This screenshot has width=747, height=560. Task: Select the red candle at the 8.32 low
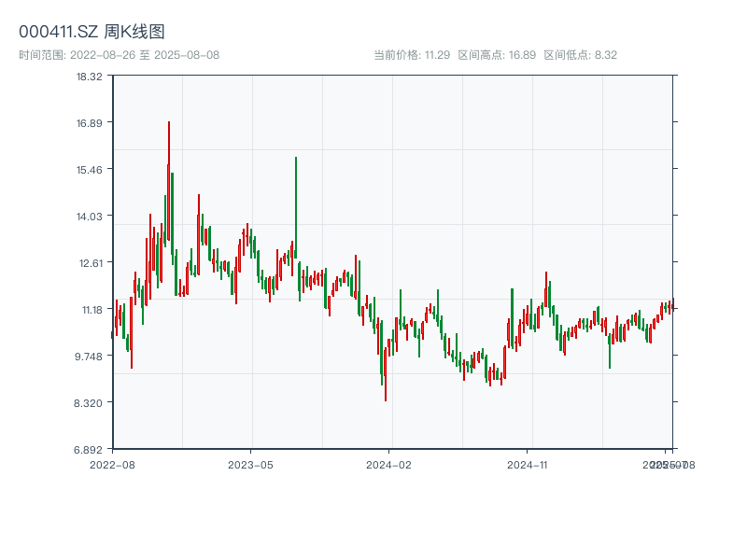[386, 374]
